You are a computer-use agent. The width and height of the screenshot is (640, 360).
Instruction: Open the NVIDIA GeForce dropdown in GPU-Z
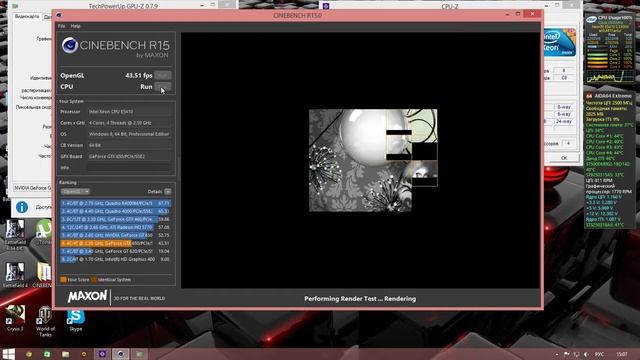(x=33, y=188)
